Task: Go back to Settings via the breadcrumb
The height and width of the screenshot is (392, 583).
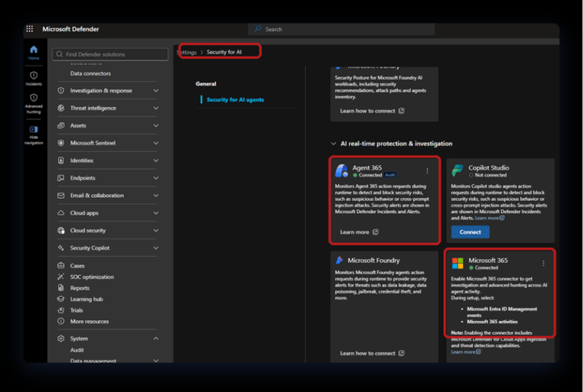Action: pyautogui.click(x=187, y=52)
